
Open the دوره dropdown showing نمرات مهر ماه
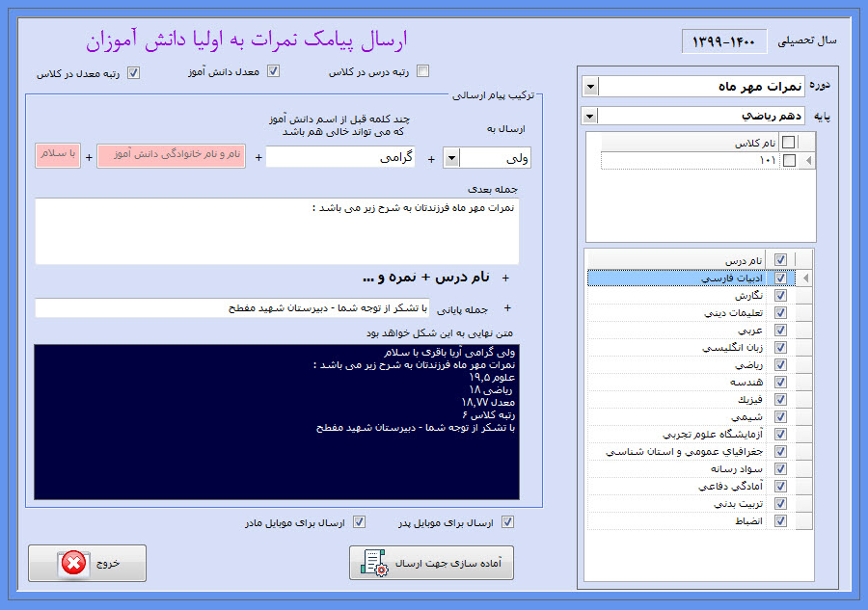coord(589,87)
